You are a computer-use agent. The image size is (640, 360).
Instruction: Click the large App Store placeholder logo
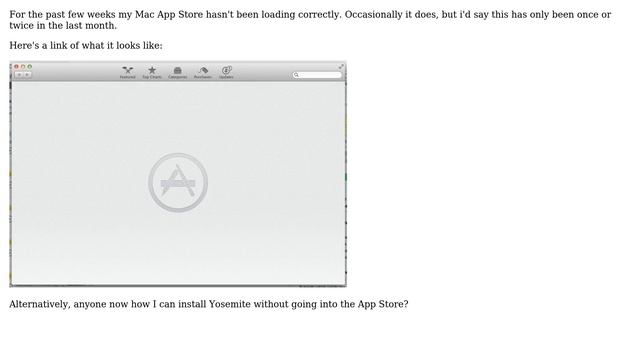[178, 182]
